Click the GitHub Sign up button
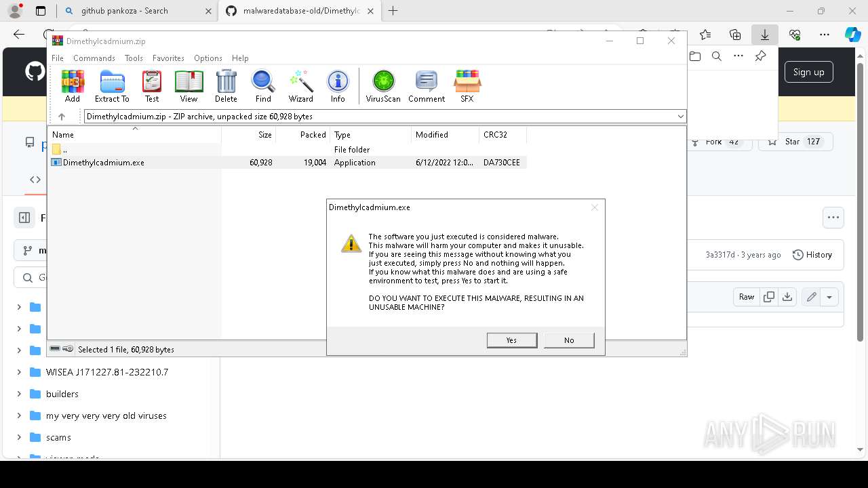This screenshot has height=488, width=868. [x=809, y=72]
